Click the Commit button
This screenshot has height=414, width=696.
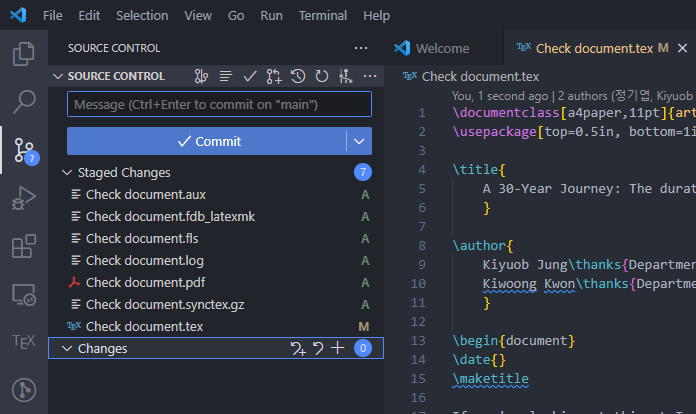[207, 141]
